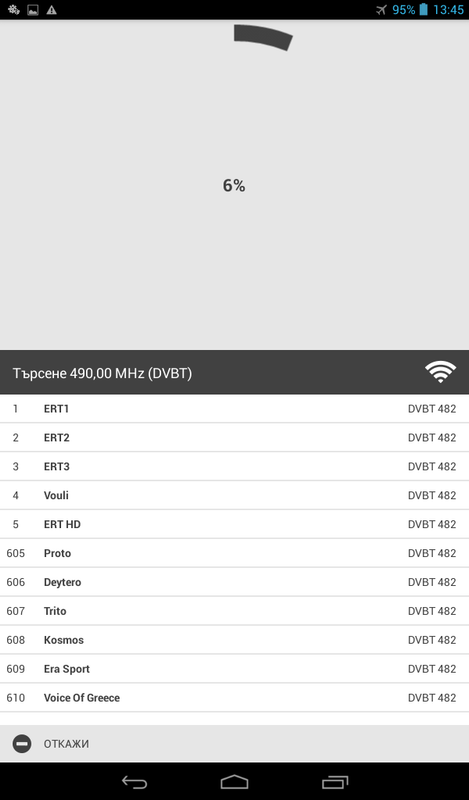The height and width of the screenshot is (800, 469).
Task: Tap the minus icon beside ОТКАЖИ
Action: tap(22, 744)
